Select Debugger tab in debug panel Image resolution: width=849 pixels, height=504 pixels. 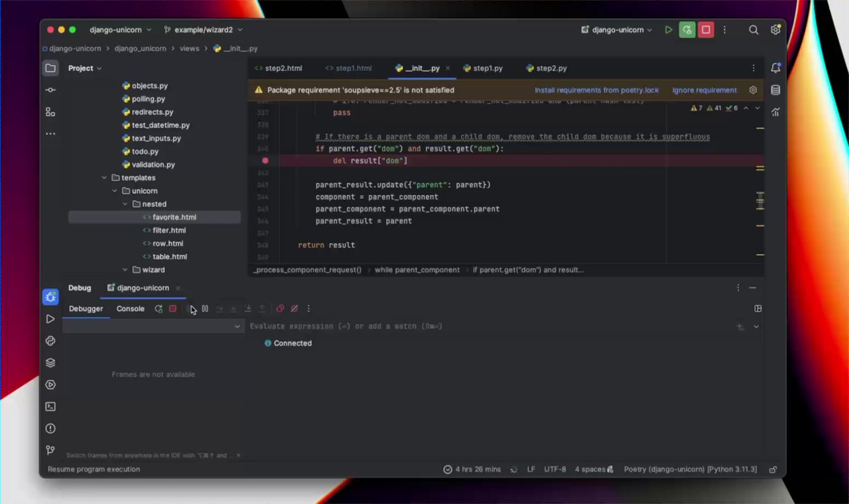coord(86,308)
